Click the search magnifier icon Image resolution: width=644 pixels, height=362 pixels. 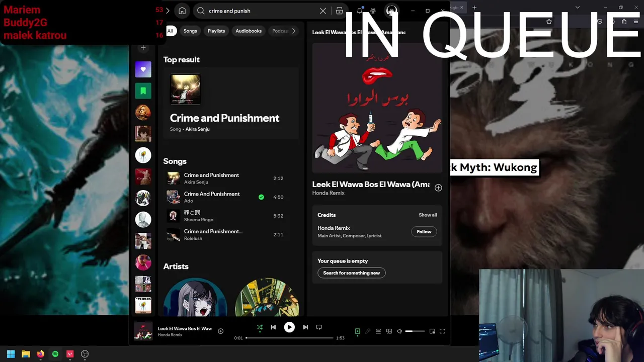[x=201, y=11]
